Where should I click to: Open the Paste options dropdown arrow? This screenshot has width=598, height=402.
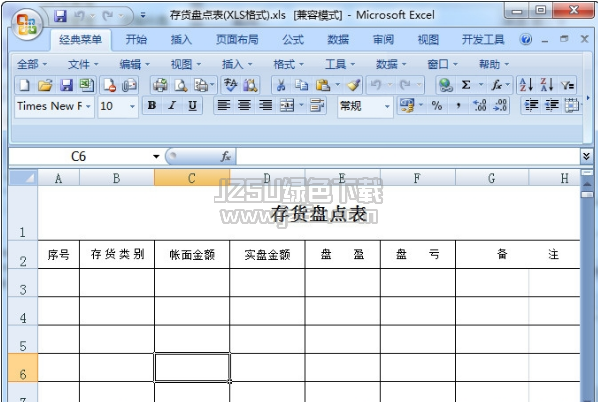tap(338, 85)
